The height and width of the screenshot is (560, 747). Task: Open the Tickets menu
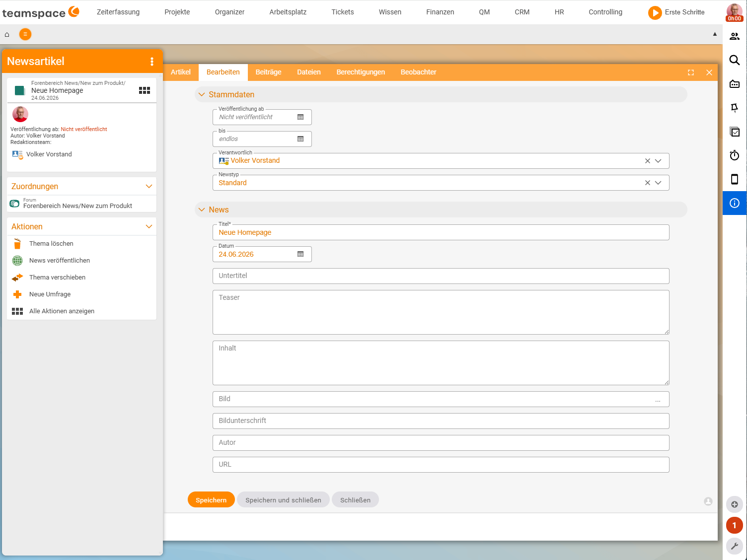(343, 12)
